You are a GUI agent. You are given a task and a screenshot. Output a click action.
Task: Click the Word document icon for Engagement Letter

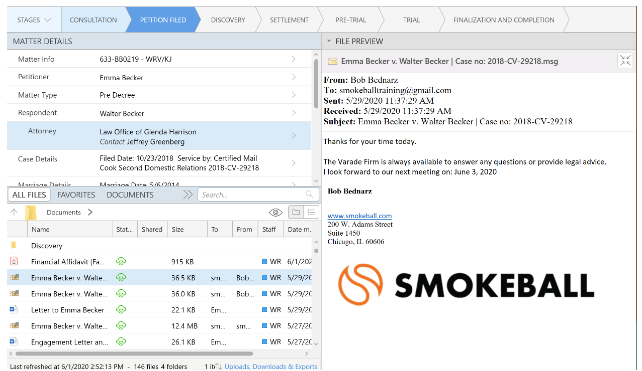click(14, 341)
